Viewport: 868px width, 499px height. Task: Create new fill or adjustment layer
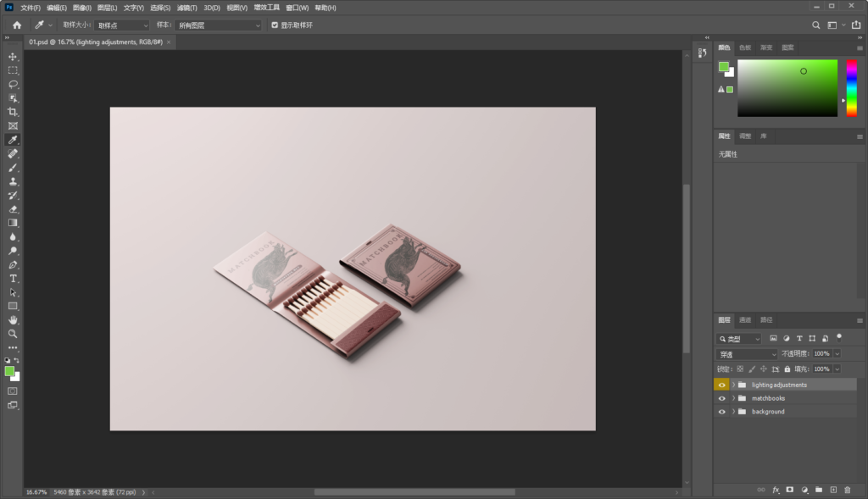point(804,490)
